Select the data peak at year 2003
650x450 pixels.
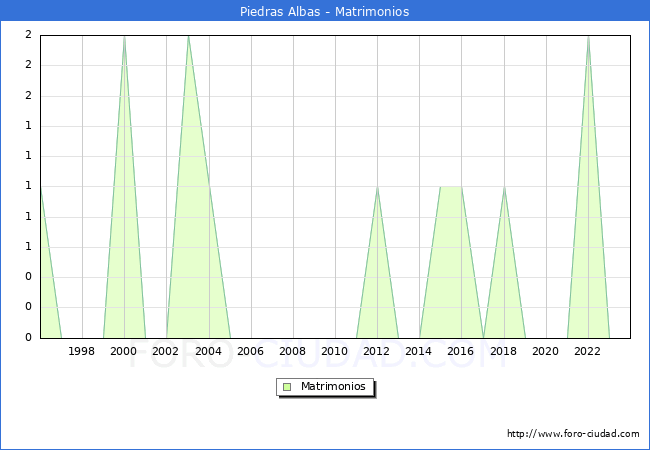click(x=188, y=37)
